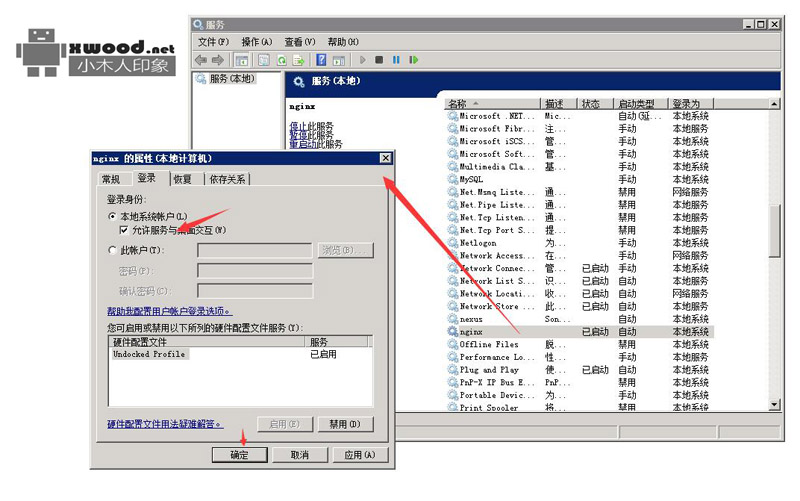Select the nginx service row

click(580, 332)
